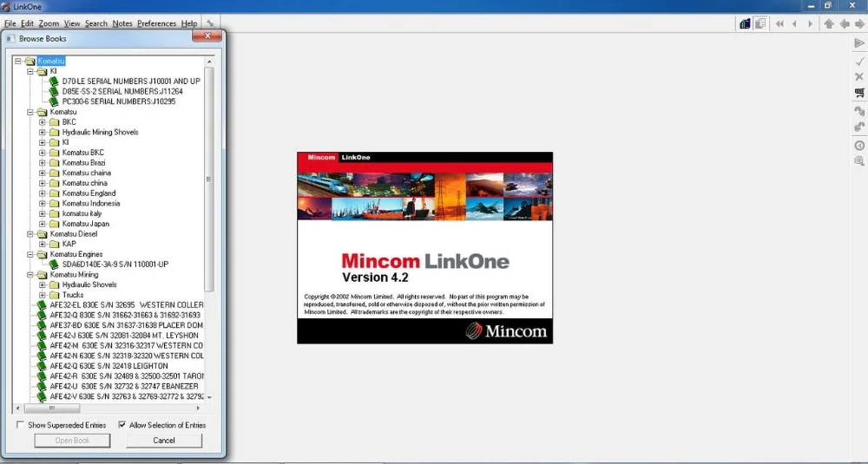Open the Preferences menu

(156, 23)
